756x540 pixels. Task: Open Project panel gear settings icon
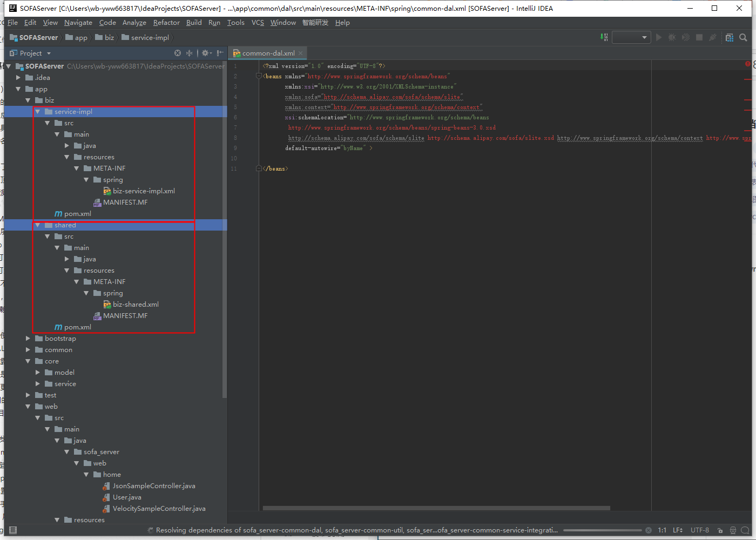click(206, 53)
